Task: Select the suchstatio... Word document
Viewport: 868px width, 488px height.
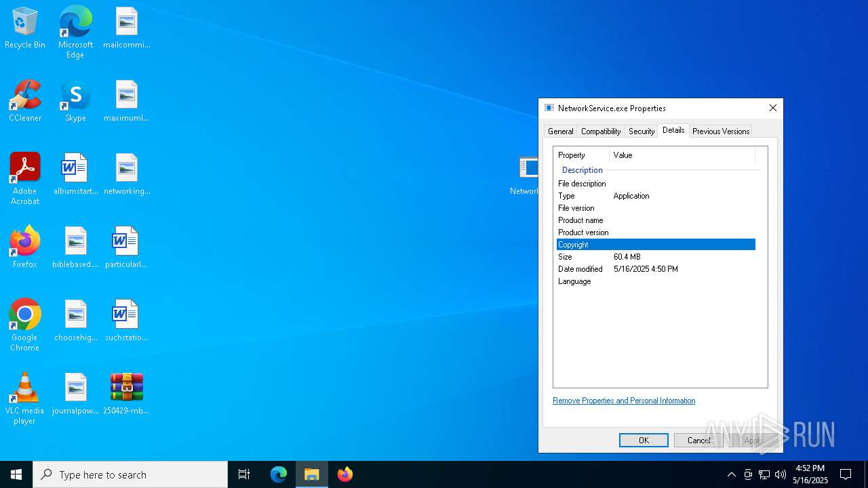Action: pyautogui.click(x=127, y=321)
